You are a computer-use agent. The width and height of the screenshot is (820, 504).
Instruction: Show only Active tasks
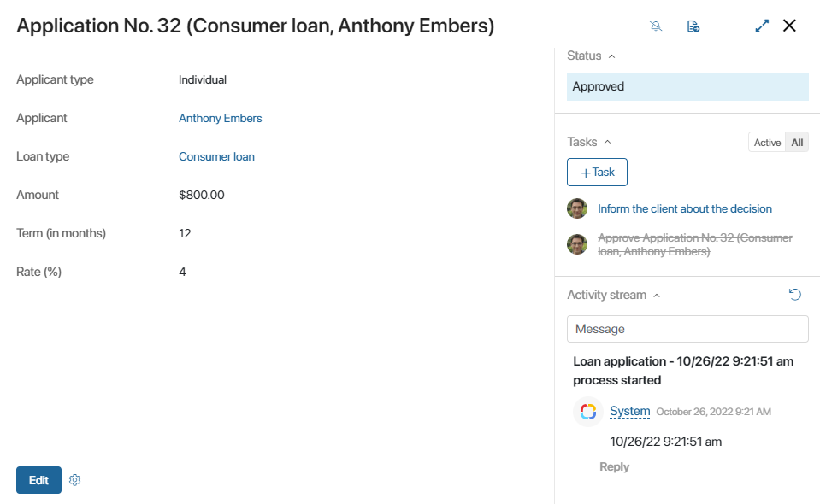tap(767, 143)
